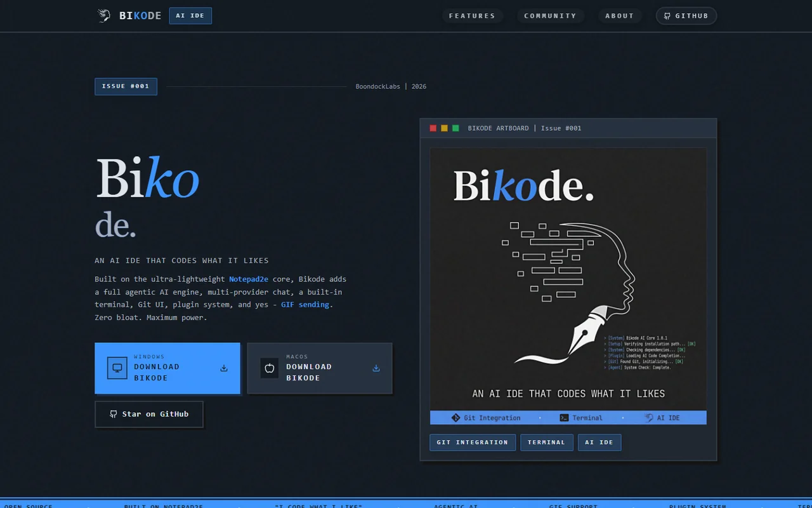
Task: Click the AI IDE badge in header
Action: 190,16
